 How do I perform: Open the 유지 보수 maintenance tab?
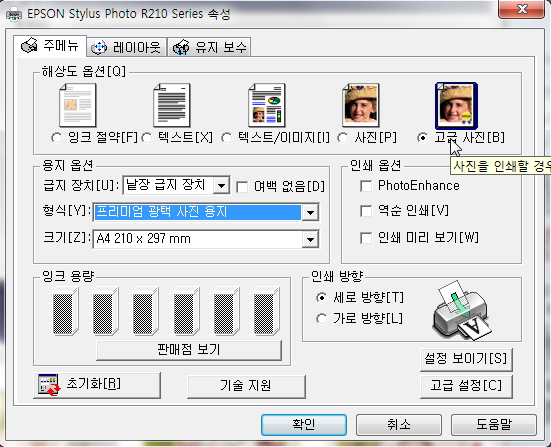pyautogui.click(x=209, y=47)
